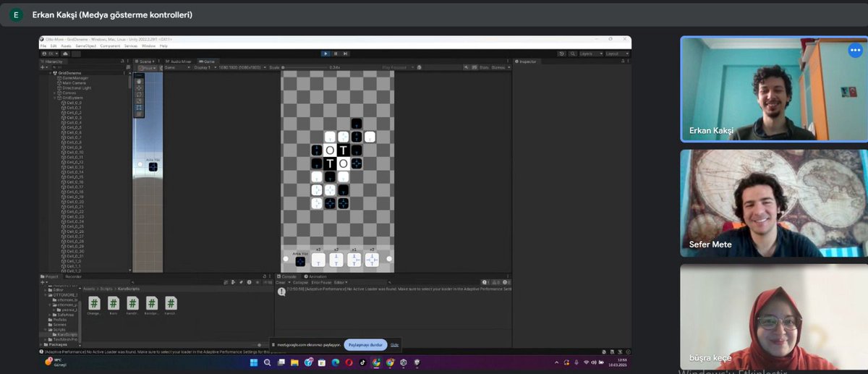Screen dimensions: 868x374
Task: Switch to the Audio Mixer tab
Action: pos(179,61)
